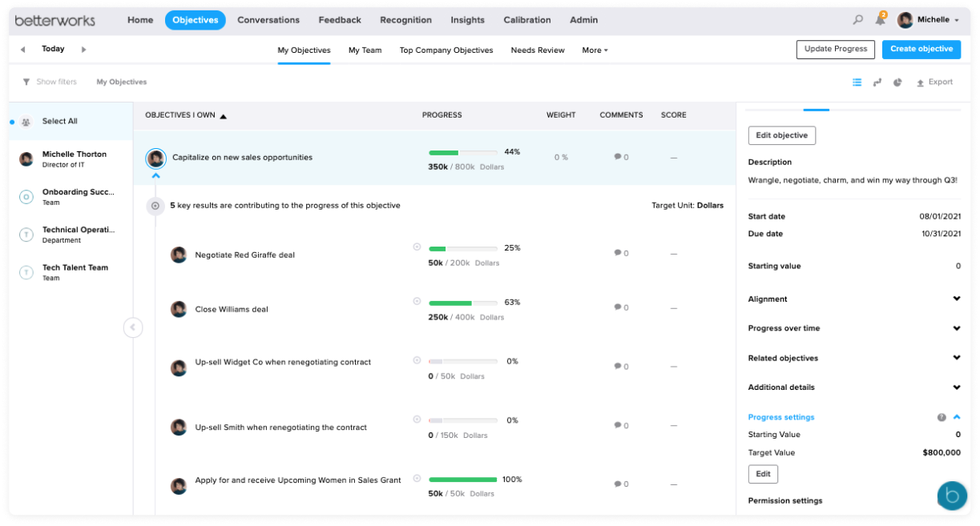Open Up-sell Widget Co when renegotiating contract
Screen dimensions: 980x526
click(283, 362)
